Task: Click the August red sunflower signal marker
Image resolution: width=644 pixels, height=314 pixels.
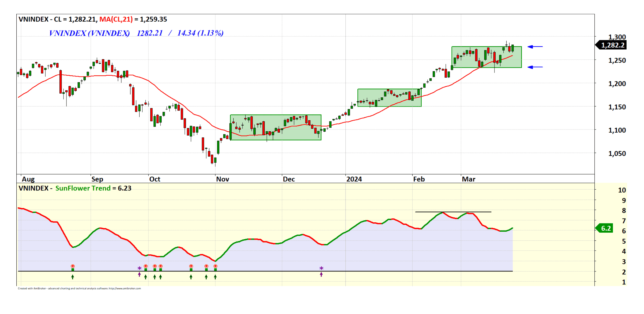Action: tap(73, 266)
